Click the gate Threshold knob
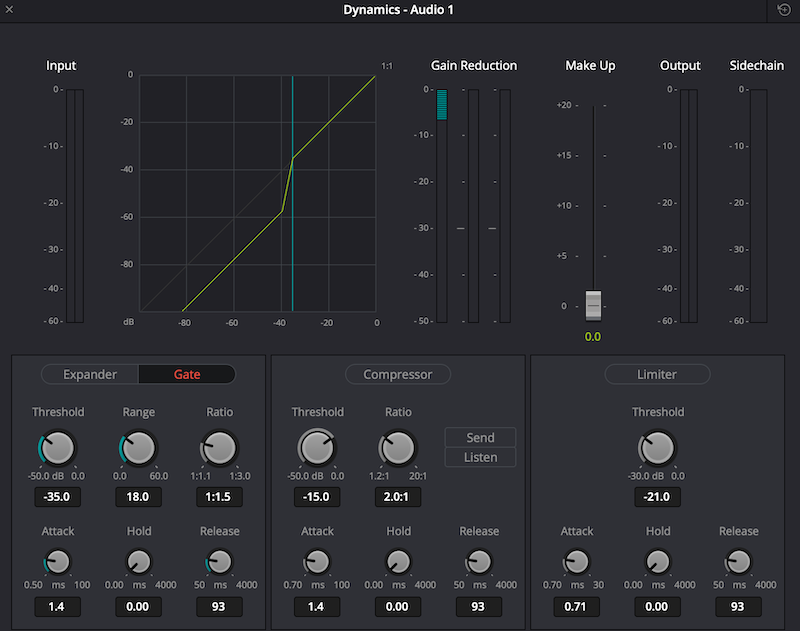800x631 pixels. pyautogui.click(x=57, y=450)
